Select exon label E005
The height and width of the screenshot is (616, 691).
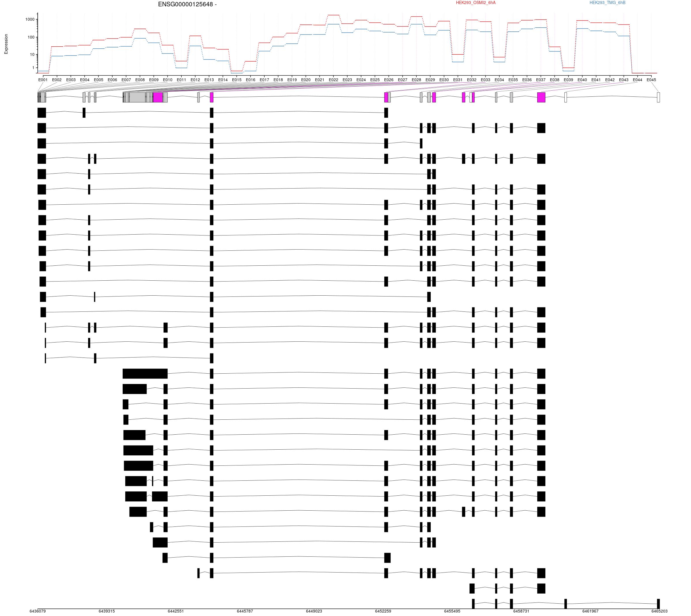pos(98,80)
